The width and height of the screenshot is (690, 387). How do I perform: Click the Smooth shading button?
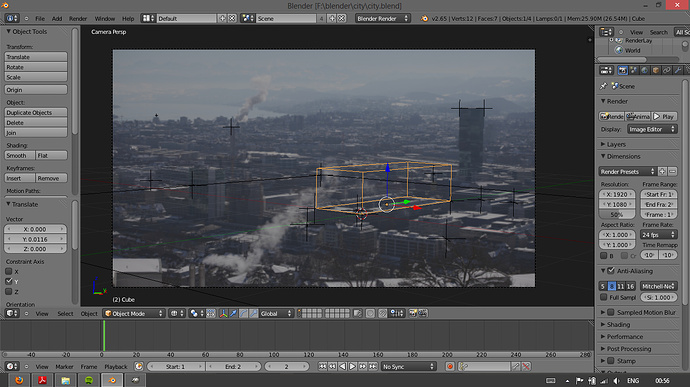click(19, 155)
